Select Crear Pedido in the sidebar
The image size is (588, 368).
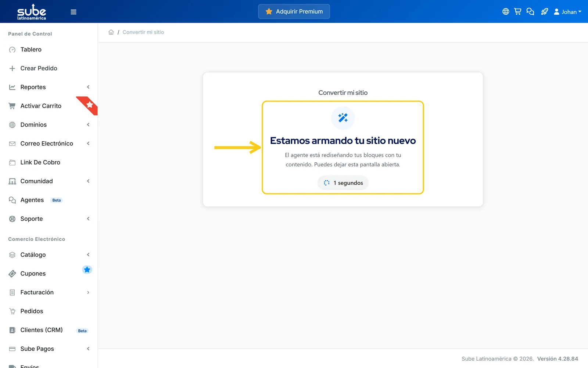pyautogui.click(x=39, y=68)
